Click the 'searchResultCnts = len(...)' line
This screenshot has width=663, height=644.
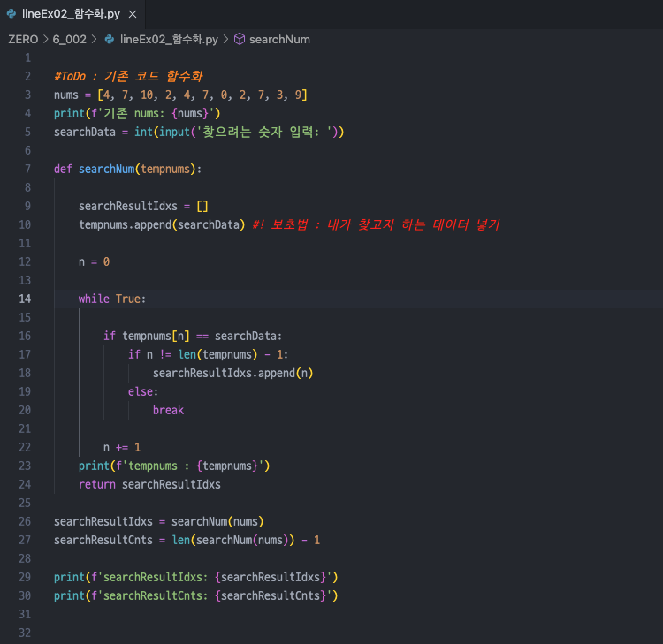tap(187, 540)
